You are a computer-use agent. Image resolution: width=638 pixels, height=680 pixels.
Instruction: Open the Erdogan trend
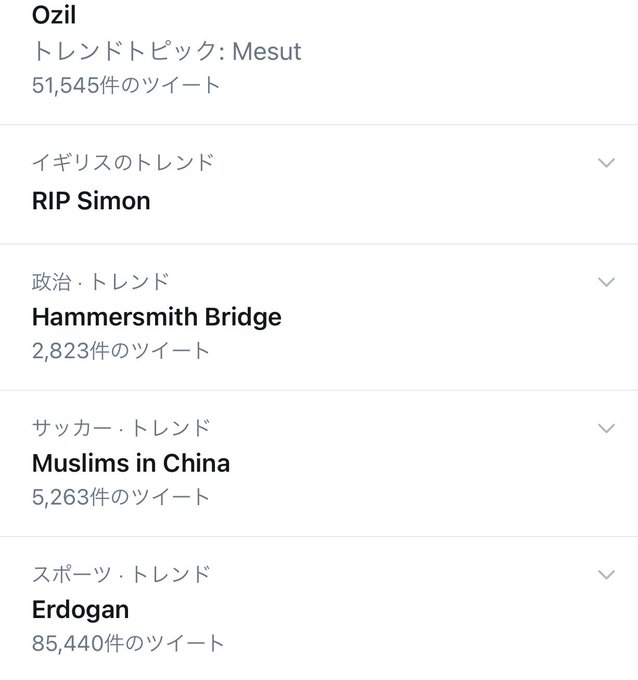(80, 610)
